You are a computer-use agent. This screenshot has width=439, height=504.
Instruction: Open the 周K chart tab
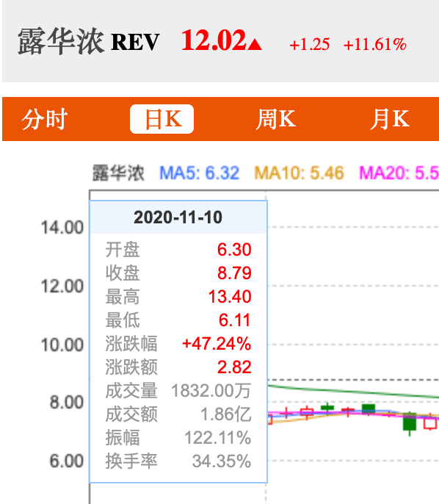coord(275,119)
